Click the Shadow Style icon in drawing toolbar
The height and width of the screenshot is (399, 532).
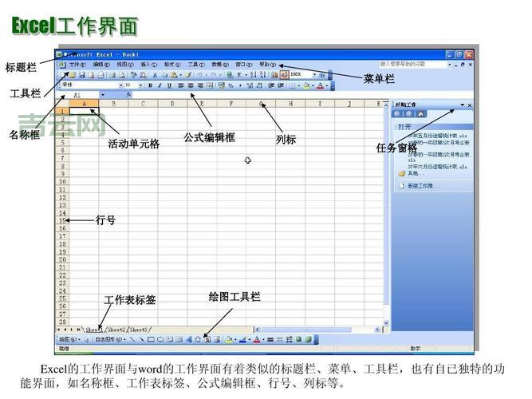(x=298, y=339)
